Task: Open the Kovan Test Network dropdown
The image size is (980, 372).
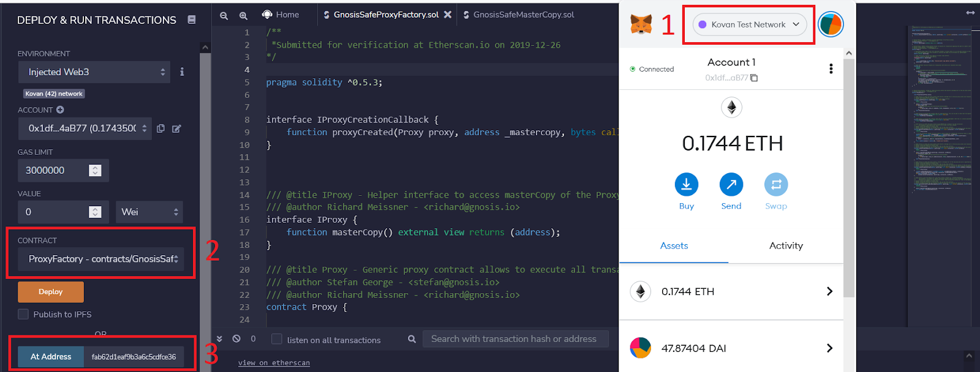Action: (x=750, y=24)
